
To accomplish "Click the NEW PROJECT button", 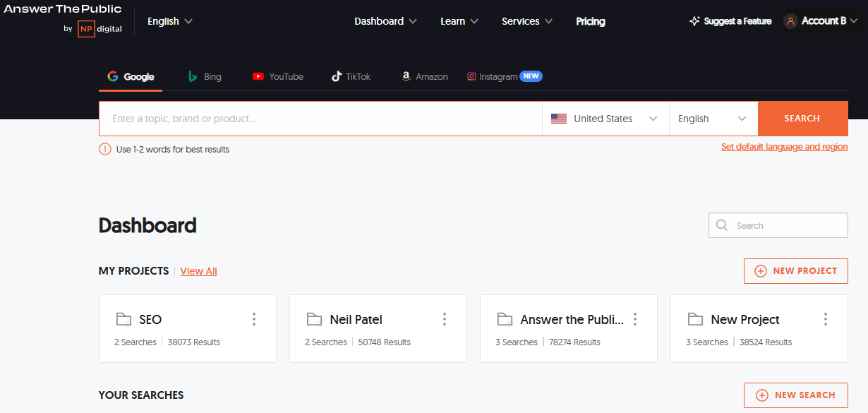I will 796,271.
